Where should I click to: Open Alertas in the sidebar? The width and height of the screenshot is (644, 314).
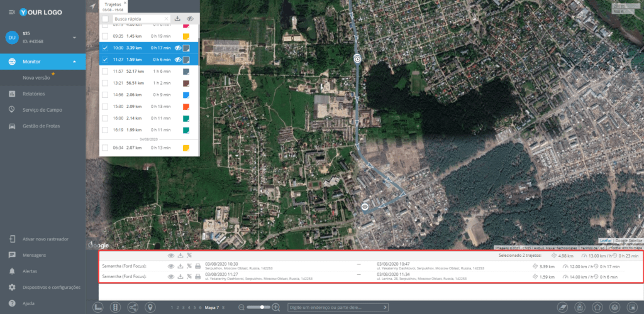point(30,271)
